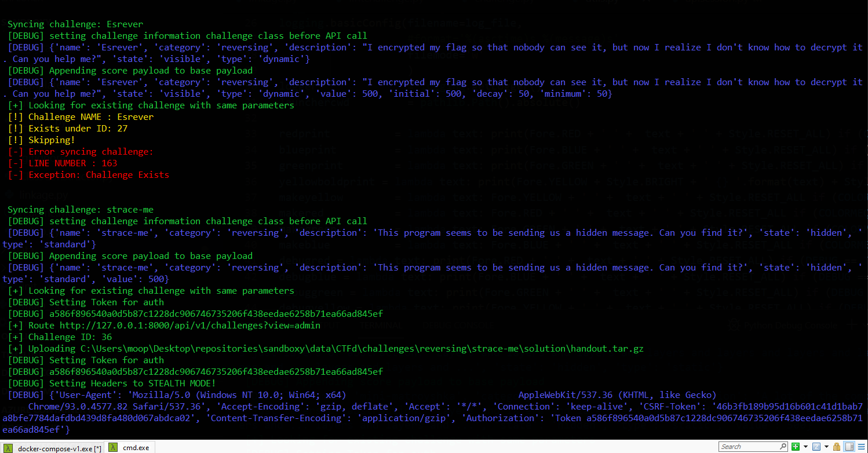Click 'Exception: Challenge Exists' line

point(89,175)
